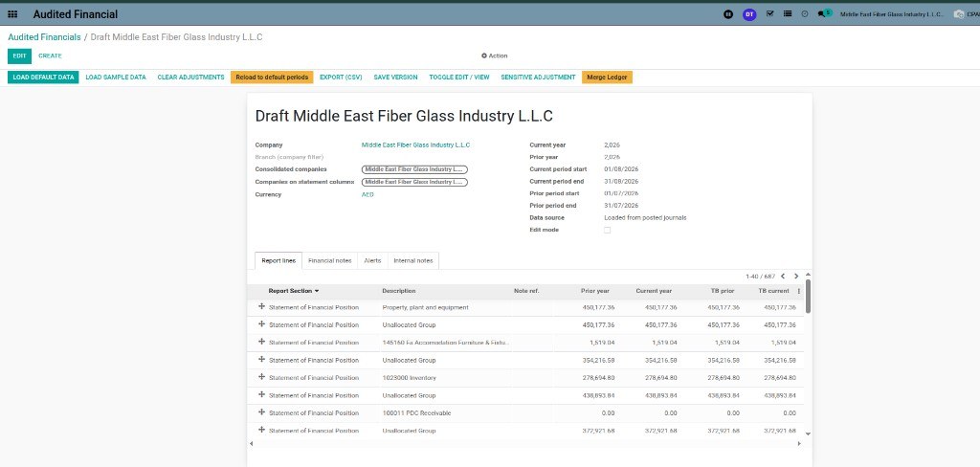
Task: Go to previous page of report lines
Action: point(783,277)
